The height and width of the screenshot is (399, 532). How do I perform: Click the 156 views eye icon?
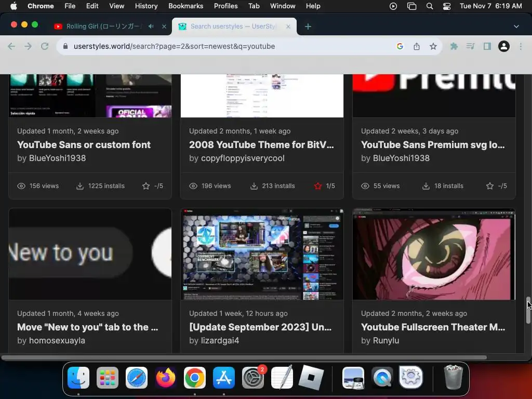coord(21,186)
